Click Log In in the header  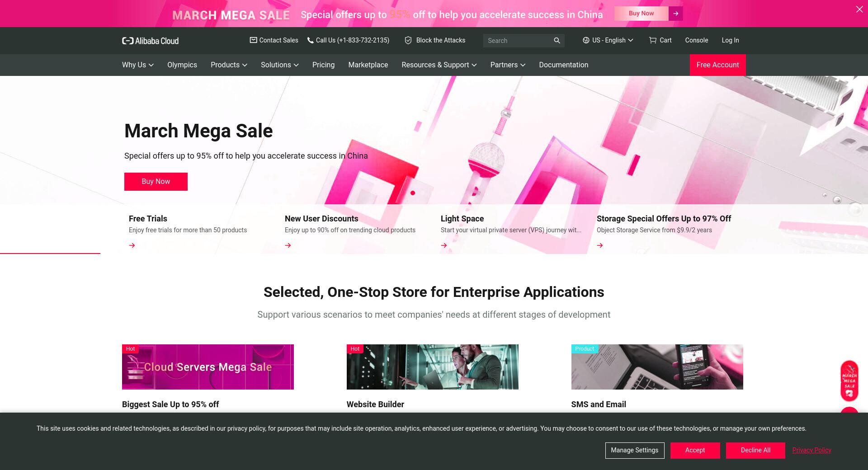click(730, 40)
